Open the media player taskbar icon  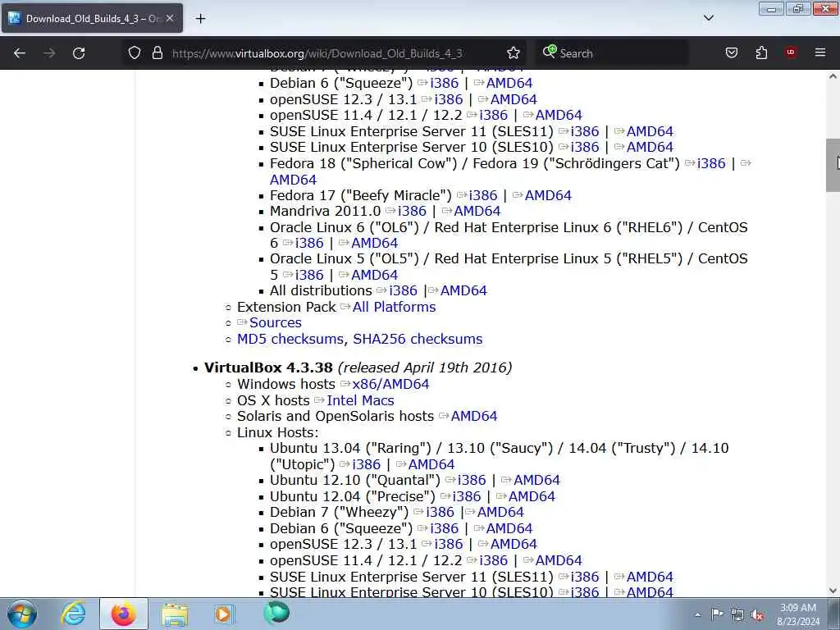[x=223, y=614]
